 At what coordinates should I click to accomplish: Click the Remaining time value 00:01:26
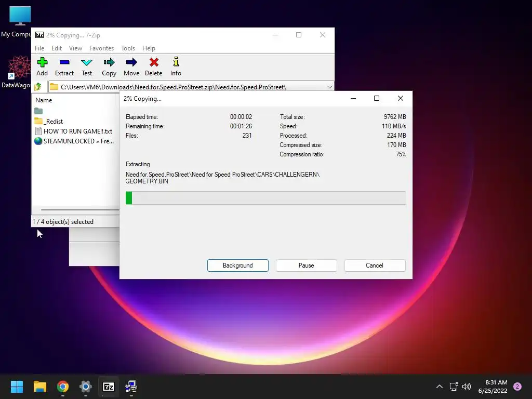click(241, 126)
